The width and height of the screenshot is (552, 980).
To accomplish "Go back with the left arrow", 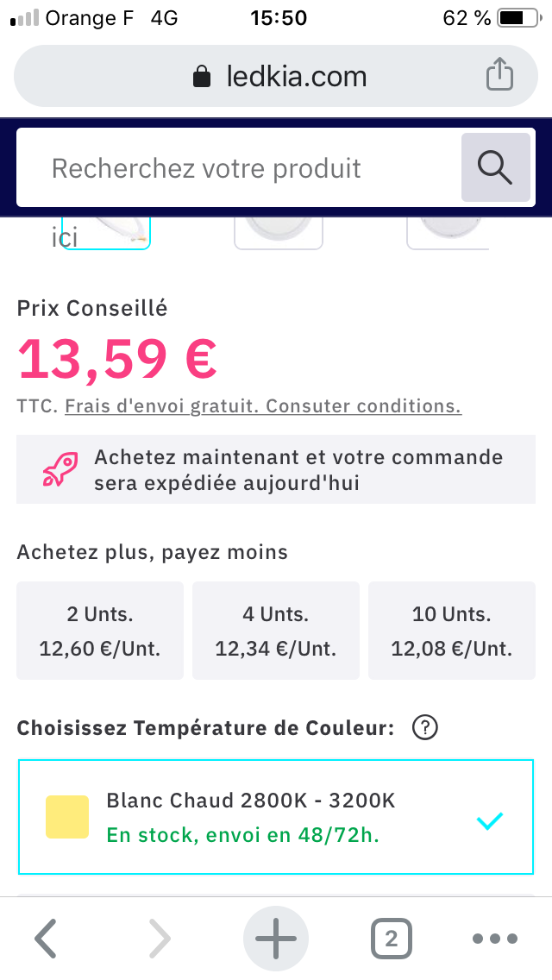I will (x=45, y=939).
